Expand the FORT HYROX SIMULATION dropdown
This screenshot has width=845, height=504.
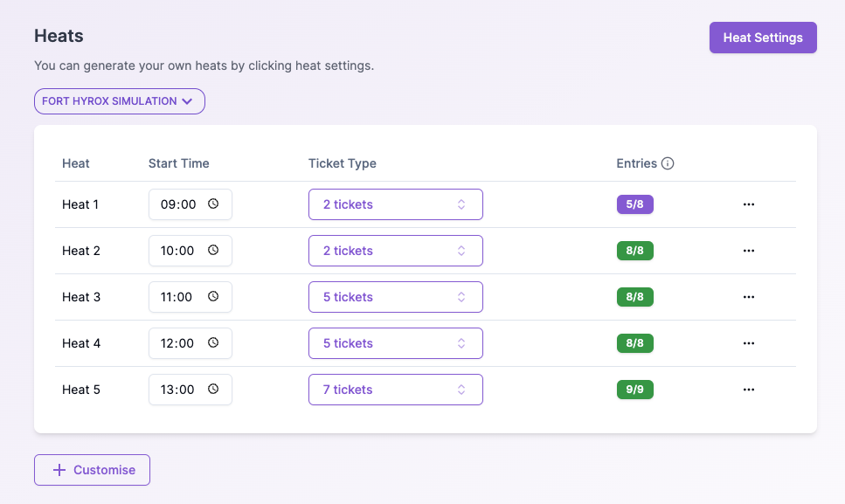119,101
